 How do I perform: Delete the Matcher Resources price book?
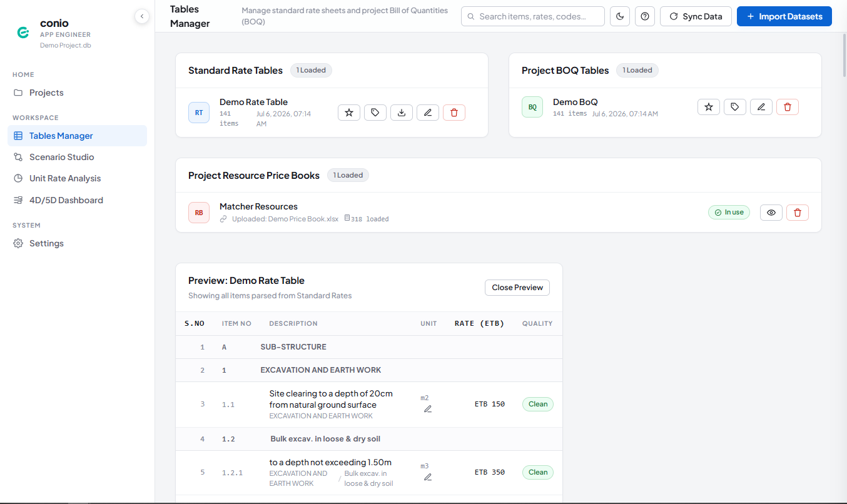coord(798,213)
